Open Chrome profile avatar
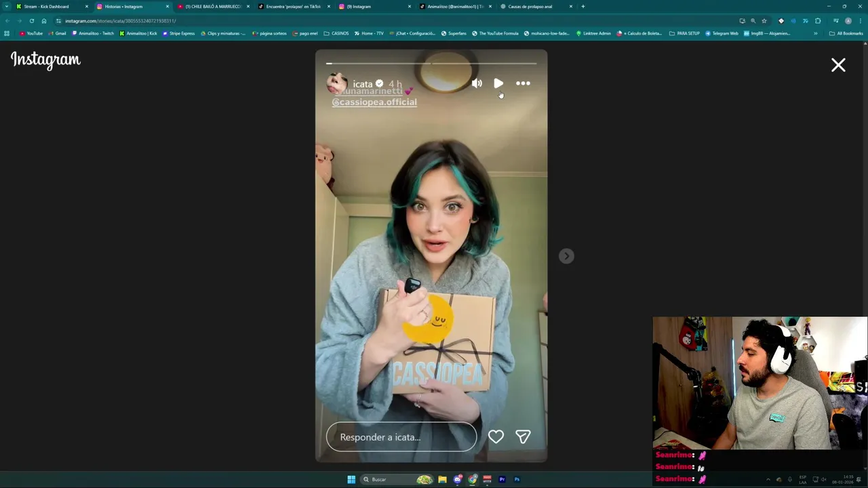The height and width of the screenshot is (488, 868). pyautogui.click(x=848, y=21)
